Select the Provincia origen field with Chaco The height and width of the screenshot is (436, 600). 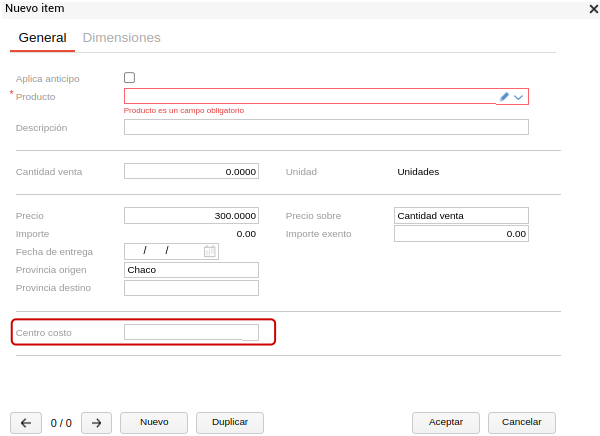tap(191, 270)
